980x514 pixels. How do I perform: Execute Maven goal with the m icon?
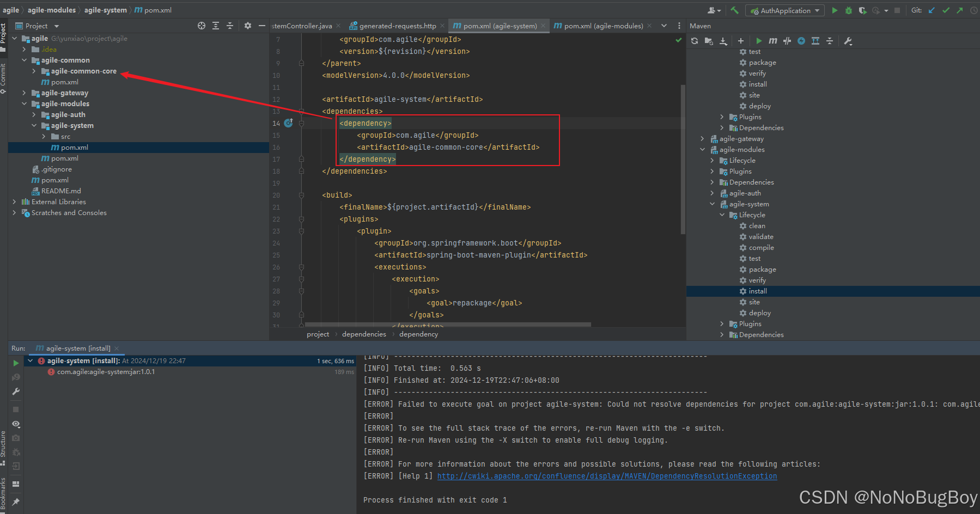pyautogui.click(x=772, y=41)
